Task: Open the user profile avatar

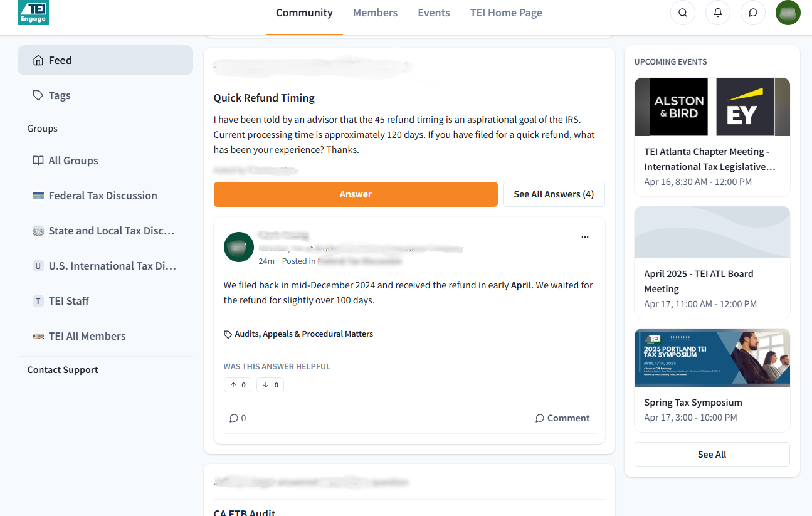Action: (x=788, y=13)
